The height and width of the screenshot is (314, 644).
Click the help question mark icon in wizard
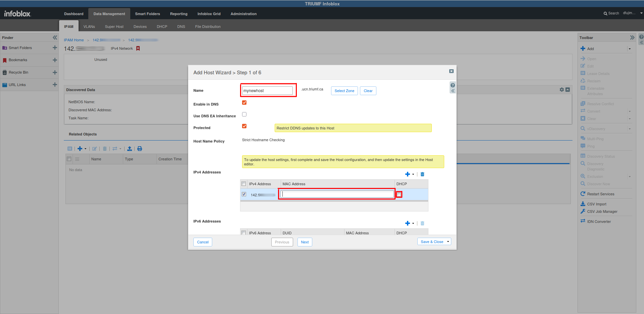(x=453, y=85)
